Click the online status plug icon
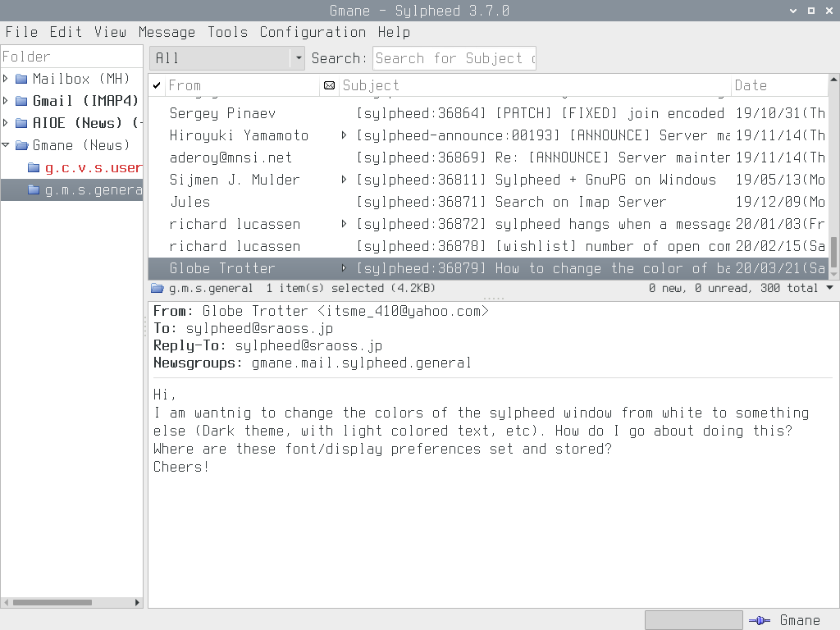The height and width of the screenshot is (630, 840). pos(759,620)
